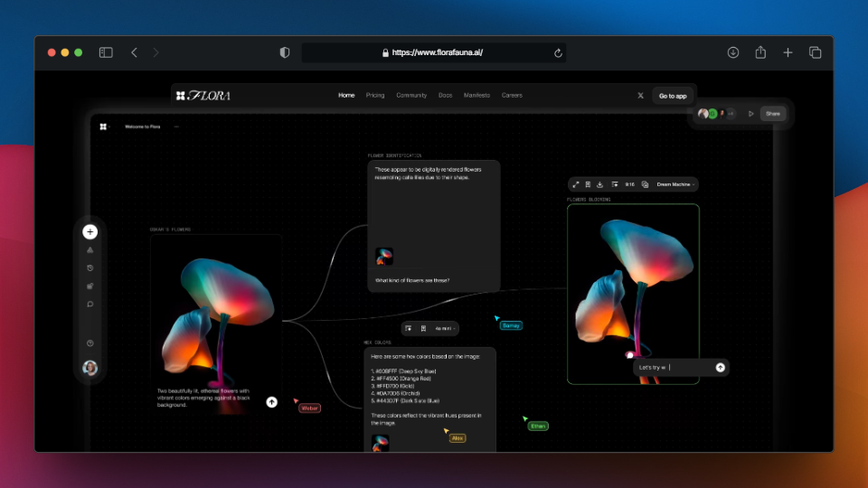868x488 pixels.
Task: Click the play presentation icon beside Share
Action: point(751,114)
